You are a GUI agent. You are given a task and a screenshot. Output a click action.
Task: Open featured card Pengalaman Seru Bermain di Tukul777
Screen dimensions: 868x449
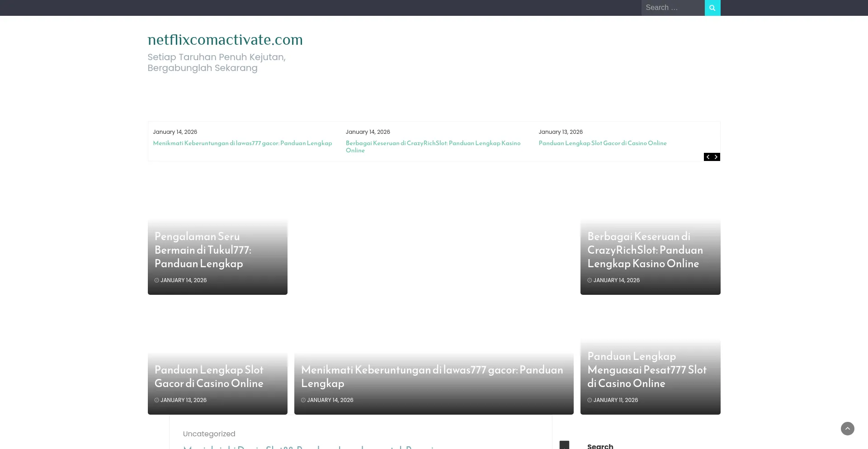(203, 250)
